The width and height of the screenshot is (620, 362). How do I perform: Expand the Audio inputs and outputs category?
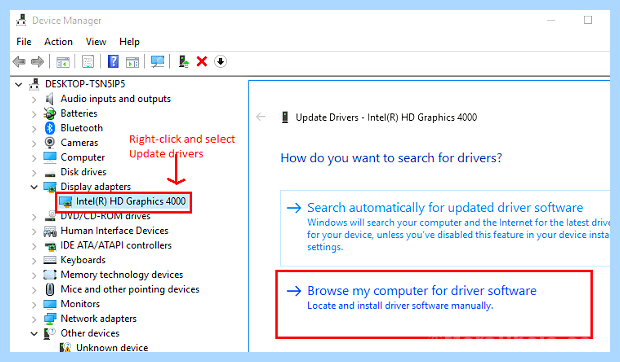(34, 100)
